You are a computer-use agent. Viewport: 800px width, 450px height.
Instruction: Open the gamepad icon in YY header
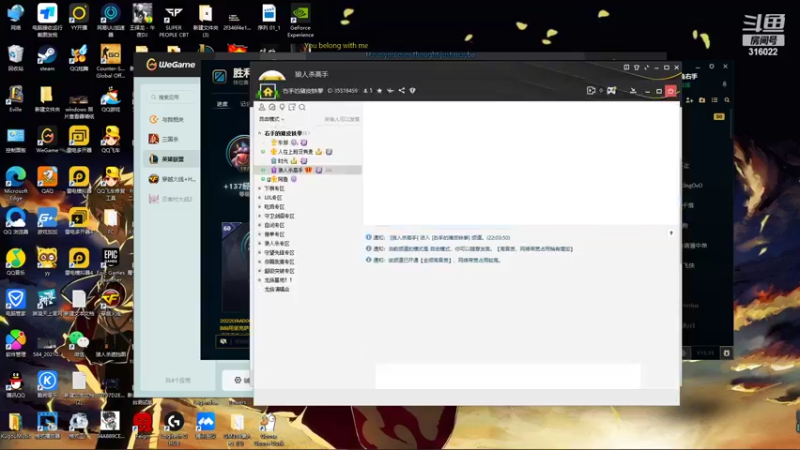pos(611,91)
